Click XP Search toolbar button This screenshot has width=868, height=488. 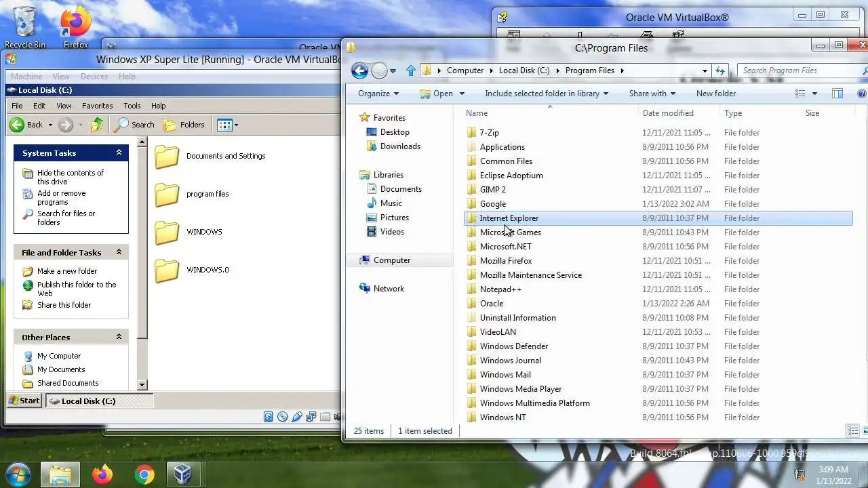[x=134, y=125]
